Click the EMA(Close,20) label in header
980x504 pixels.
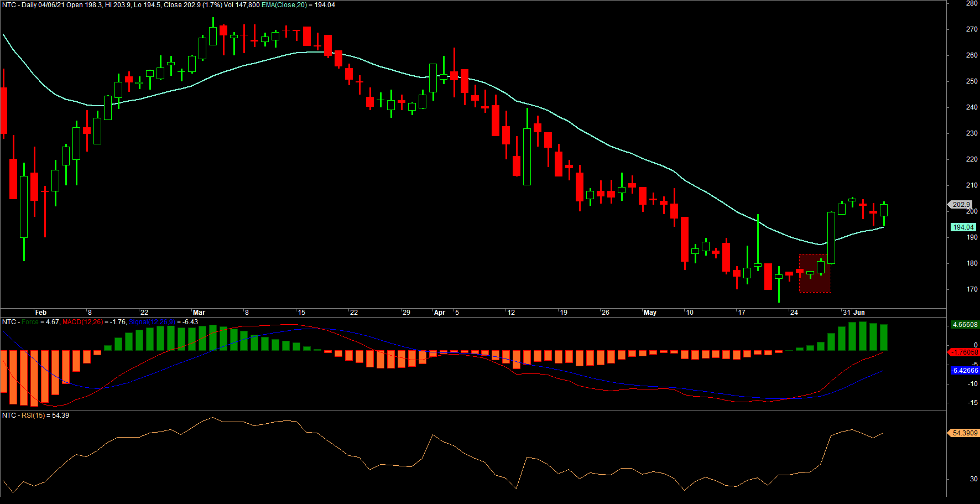284,5
